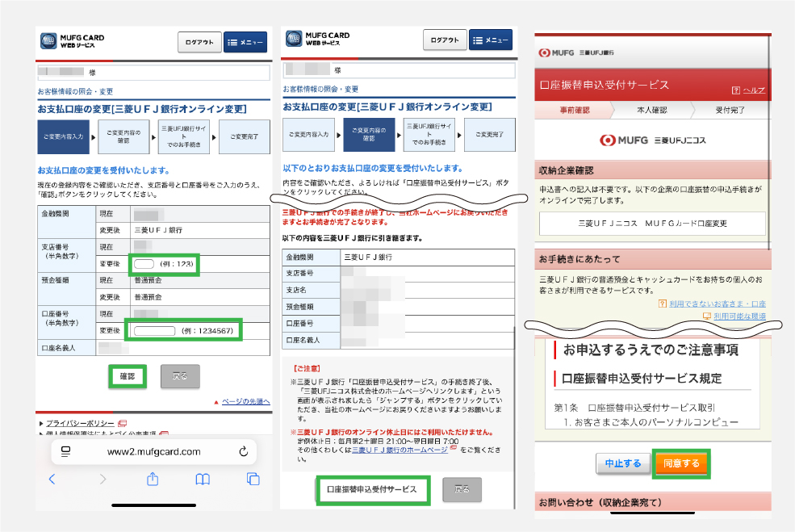This screenshot has width=795, height=532.
Task: Click the orange 同意する button
Action: pos(681,463)
